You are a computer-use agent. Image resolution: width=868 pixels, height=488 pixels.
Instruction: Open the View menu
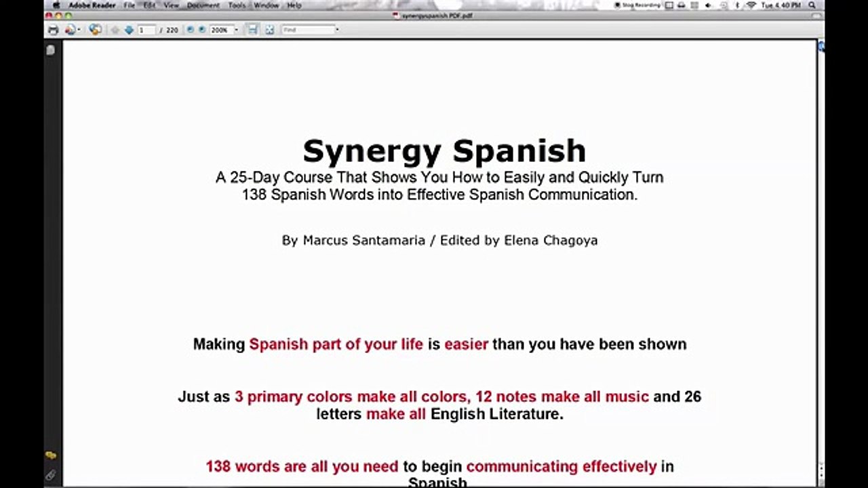172,5
